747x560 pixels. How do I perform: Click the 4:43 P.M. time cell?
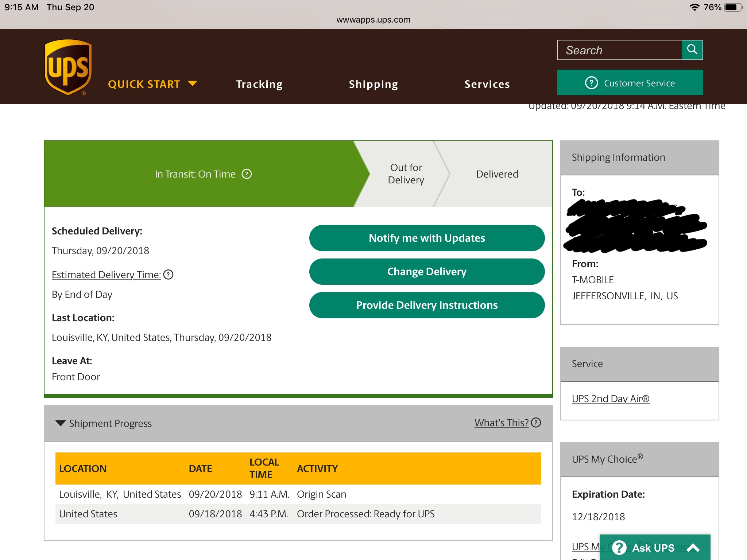[269, 514]
